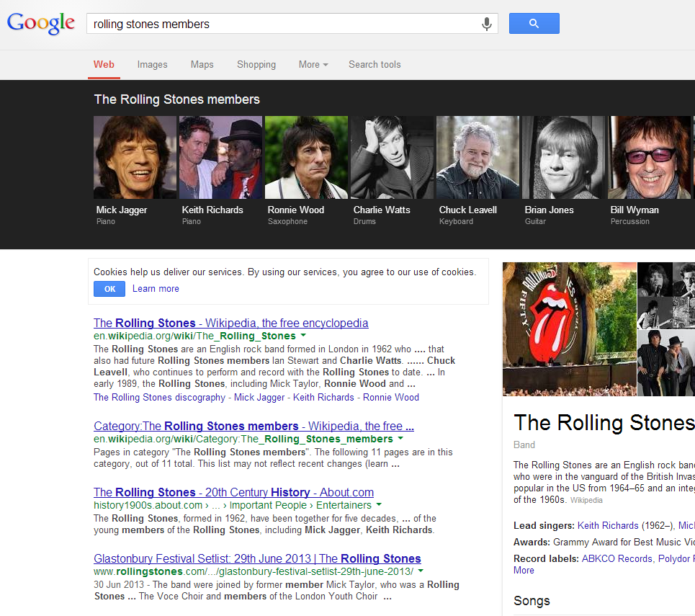Click the Ronnie Wood name in carousel
Image resolution: width=695 pixels, height=616 pixels.
click(295, 210)
